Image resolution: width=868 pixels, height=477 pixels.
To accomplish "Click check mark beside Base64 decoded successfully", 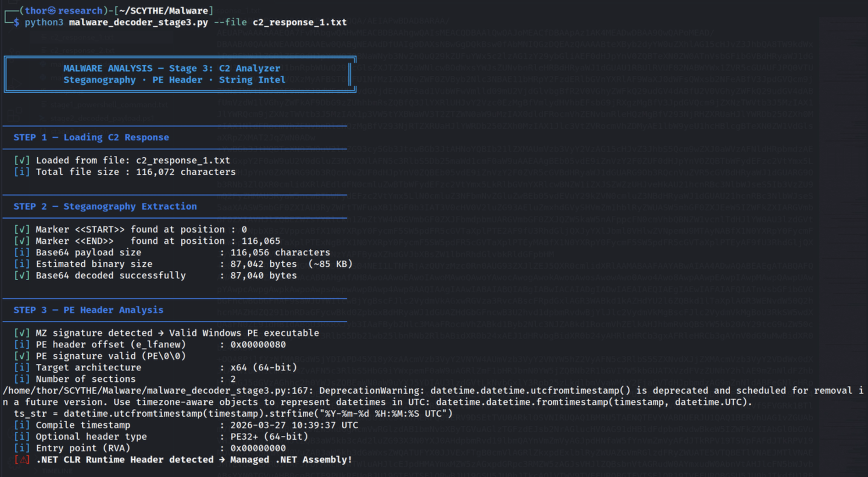I will (22, 276).
